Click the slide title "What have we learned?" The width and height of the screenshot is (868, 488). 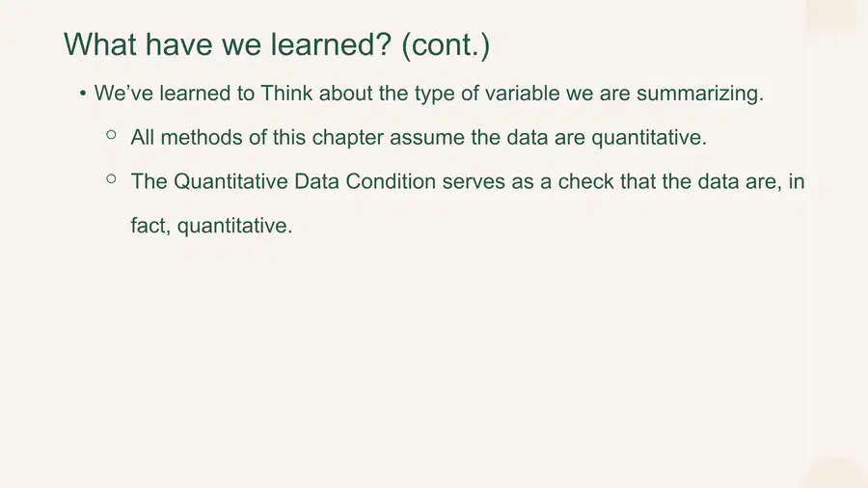tap(228, 44)
